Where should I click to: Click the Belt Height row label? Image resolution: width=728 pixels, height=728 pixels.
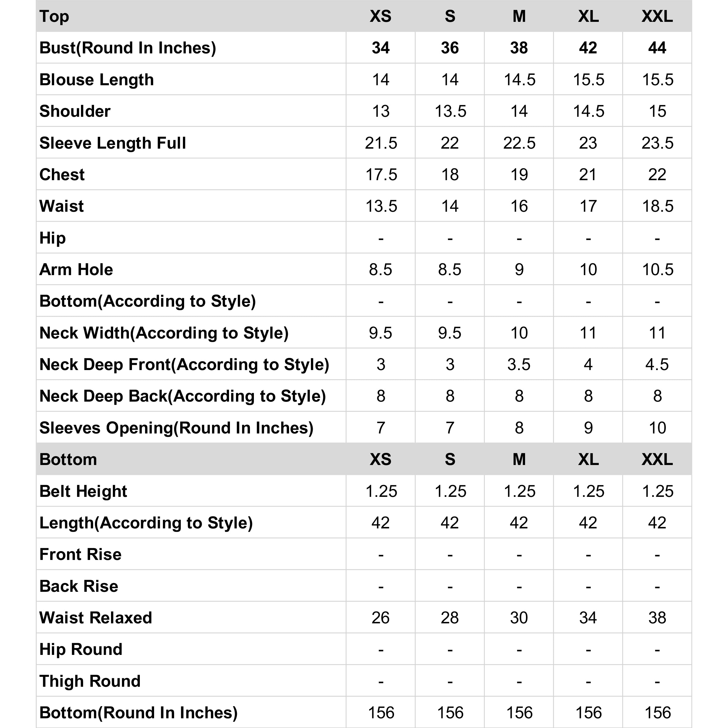pyautogui.click(x=83, y=491)
